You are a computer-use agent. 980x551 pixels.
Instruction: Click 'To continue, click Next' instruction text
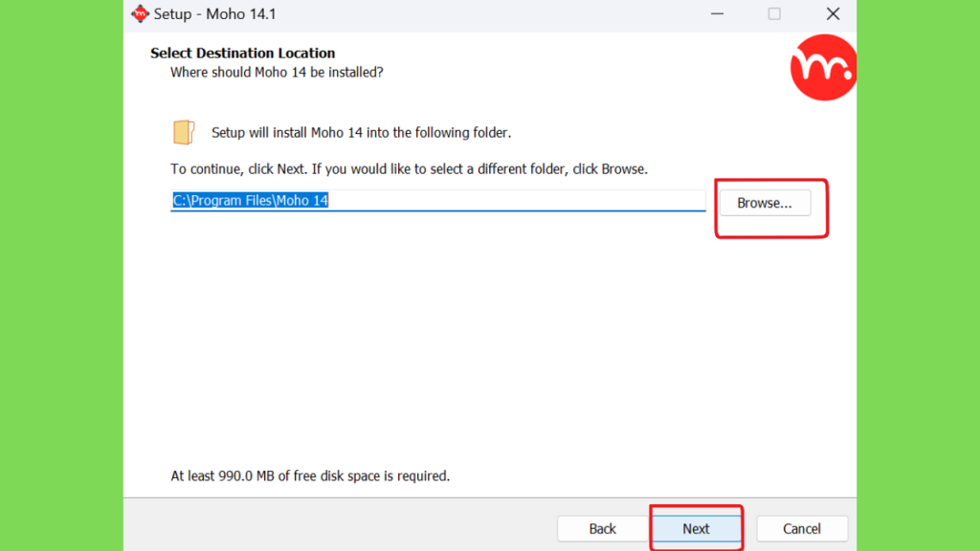point(409,169)
